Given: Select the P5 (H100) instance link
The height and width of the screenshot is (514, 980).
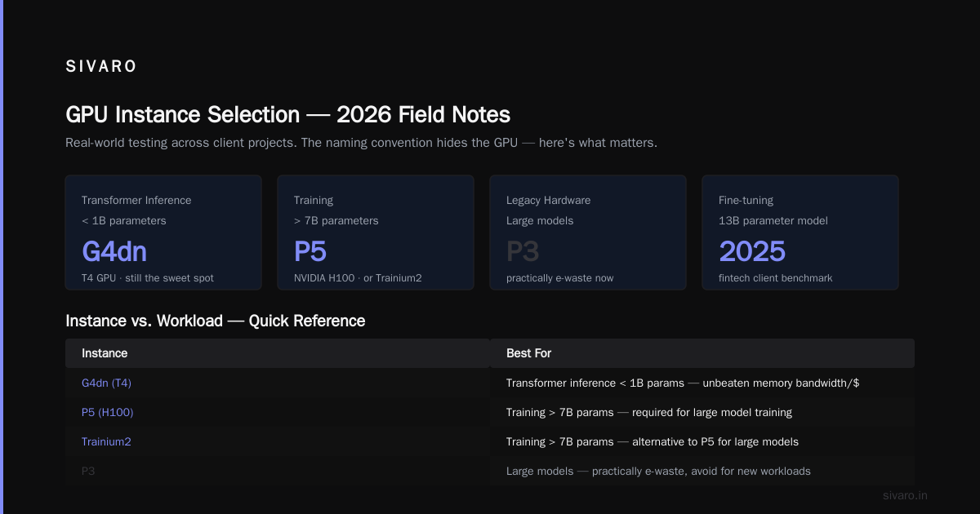Looking at the screenshot, I should tap(107, 412).
